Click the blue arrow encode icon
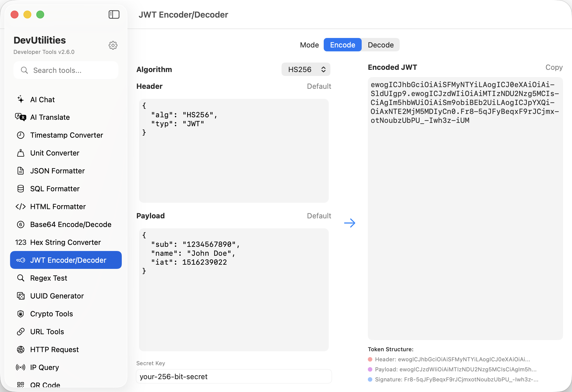572x392 pixels. (349, 223)
